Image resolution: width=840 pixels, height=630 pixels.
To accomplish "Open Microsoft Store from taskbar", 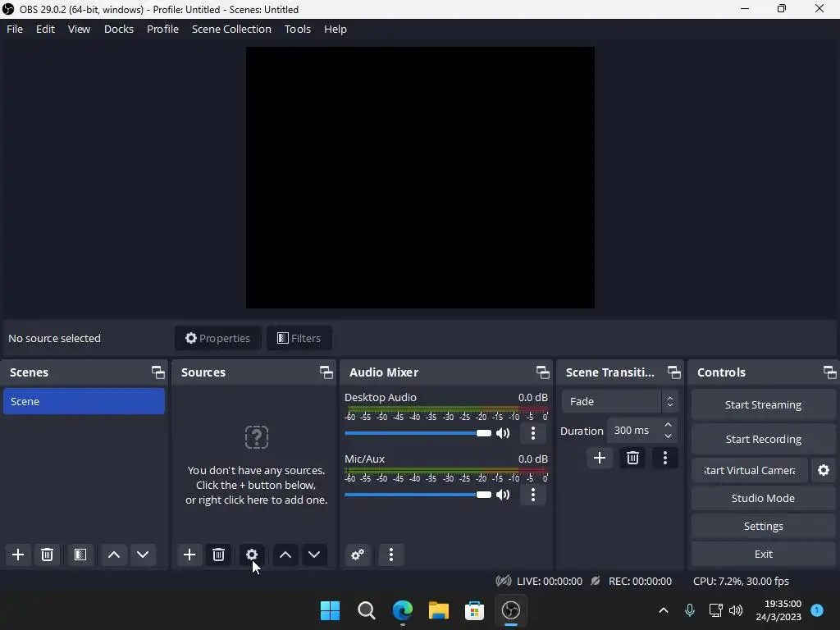I will coord(474,610).
